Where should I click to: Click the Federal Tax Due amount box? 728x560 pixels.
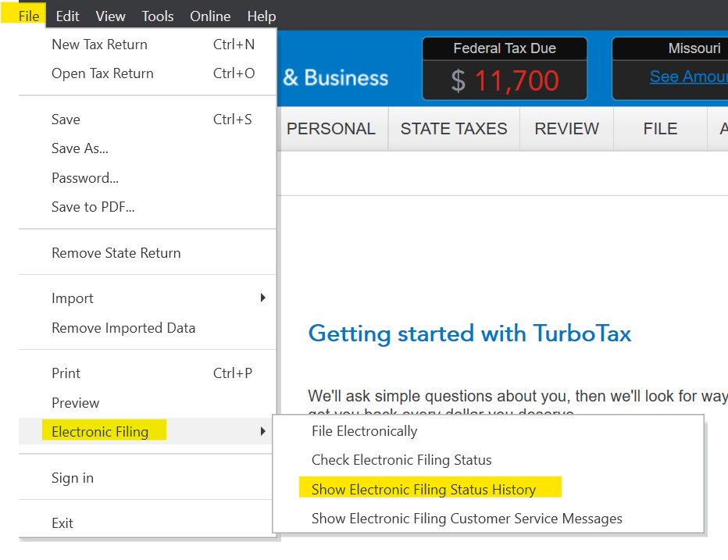[505, 80]
